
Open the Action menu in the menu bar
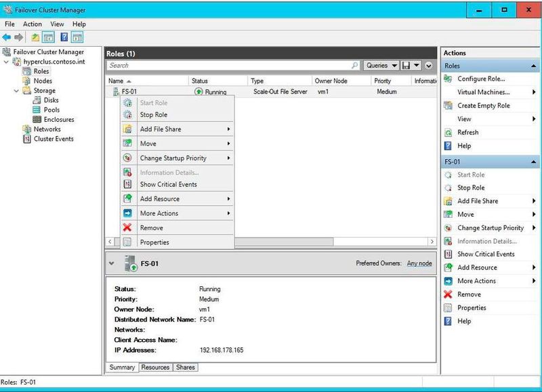tap(32, 22)
